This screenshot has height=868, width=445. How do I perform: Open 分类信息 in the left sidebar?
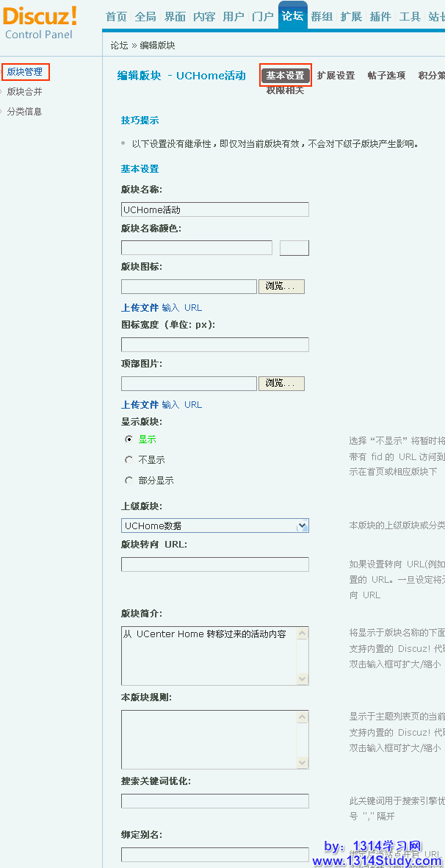24,112
